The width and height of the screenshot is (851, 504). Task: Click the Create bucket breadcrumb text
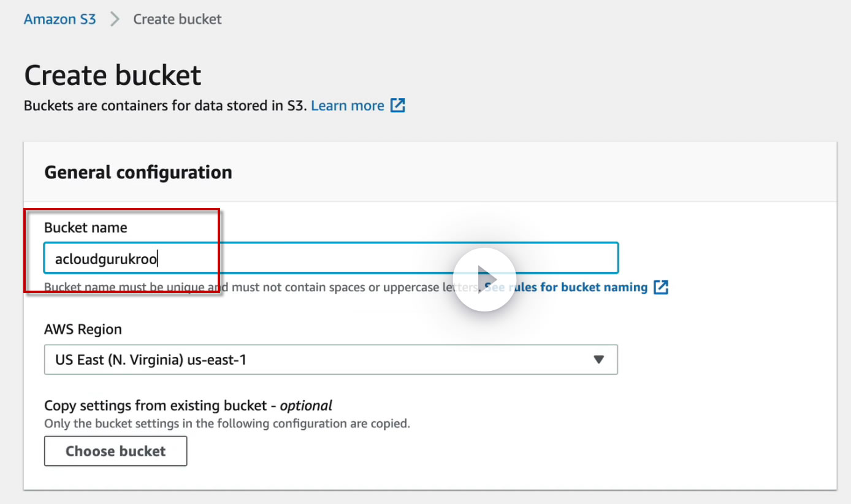click(x=177, y=19)
